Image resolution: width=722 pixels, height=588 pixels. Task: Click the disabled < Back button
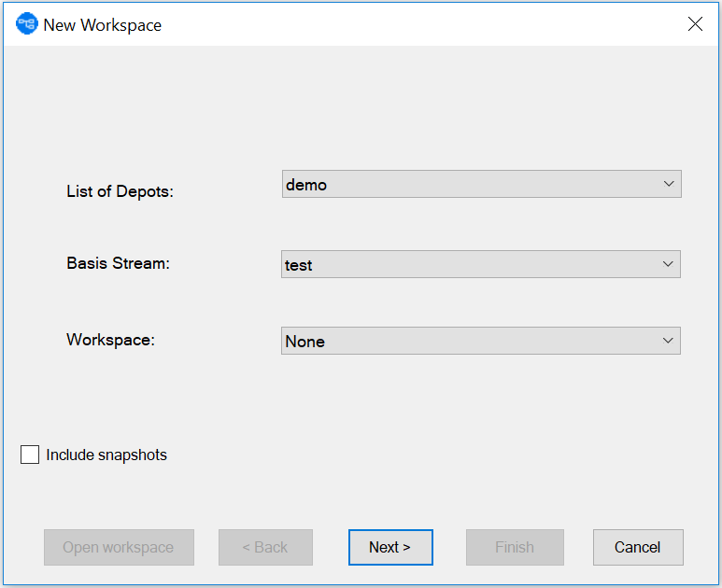coord(265,548)
